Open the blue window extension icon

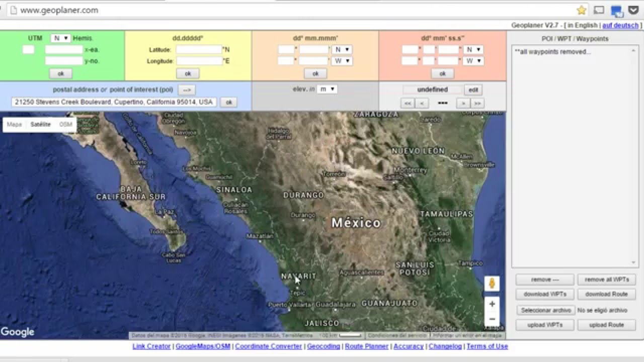pyautogui.click(x=616, y=10)
